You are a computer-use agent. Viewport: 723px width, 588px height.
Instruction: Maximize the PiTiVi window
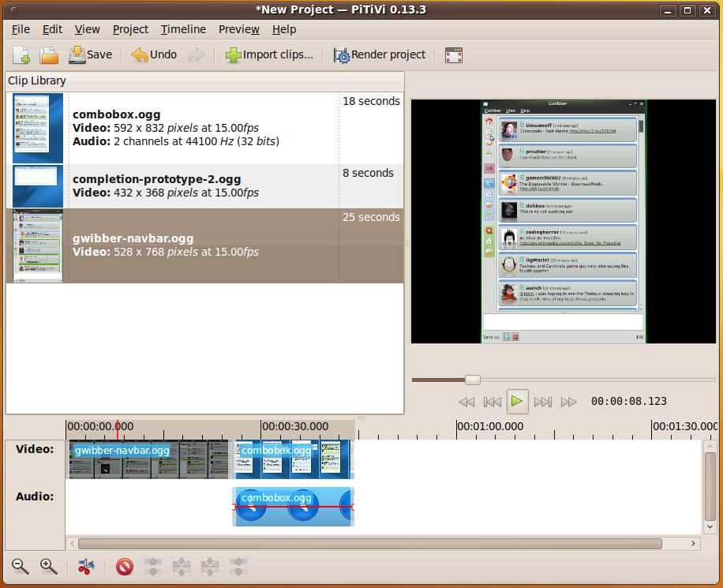point(687,10)
